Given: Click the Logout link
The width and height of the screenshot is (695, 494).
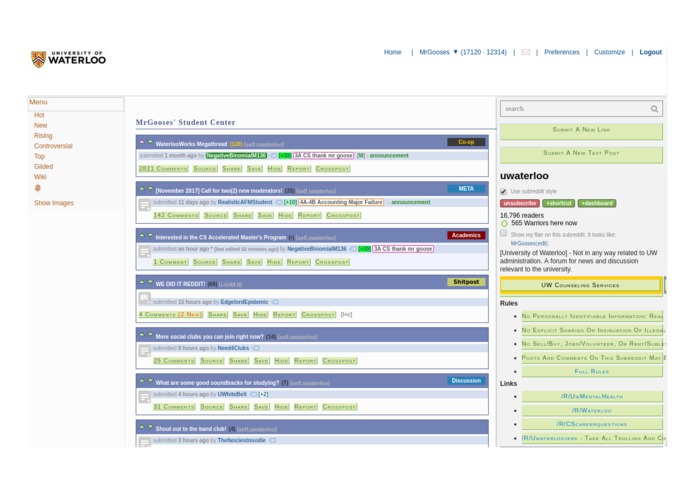Looking at the screenshot, I should tap(650, 52).
